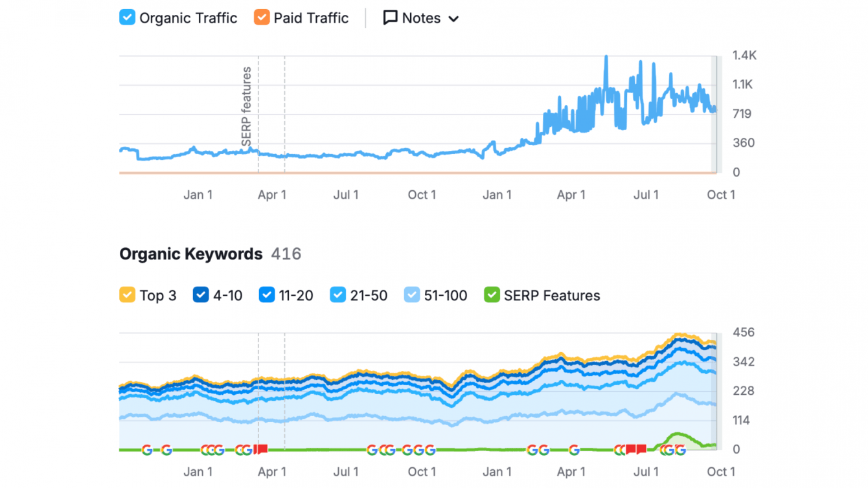
Task: Expand the chevron next to Notes
Action: [x=453, y=19]
